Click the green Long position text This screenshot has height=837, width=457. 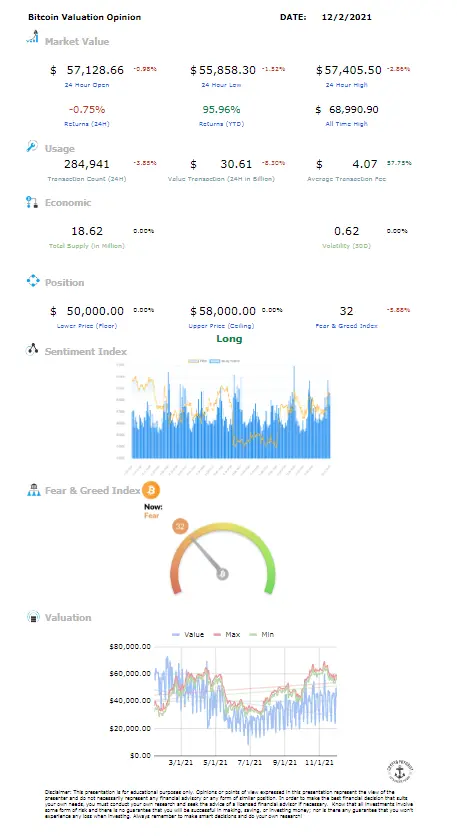pos(229,339)
